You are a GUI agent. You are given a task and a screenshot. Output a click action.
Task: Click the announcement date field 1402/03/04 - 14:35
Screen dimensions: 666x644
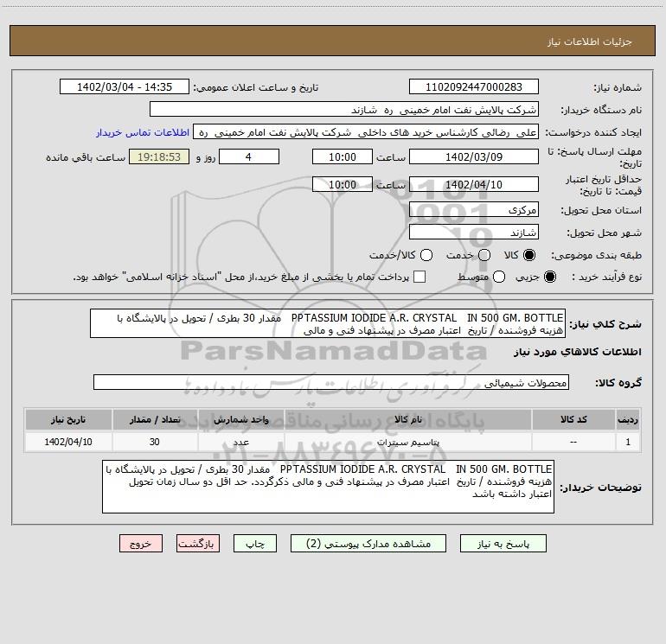[125, 86]
